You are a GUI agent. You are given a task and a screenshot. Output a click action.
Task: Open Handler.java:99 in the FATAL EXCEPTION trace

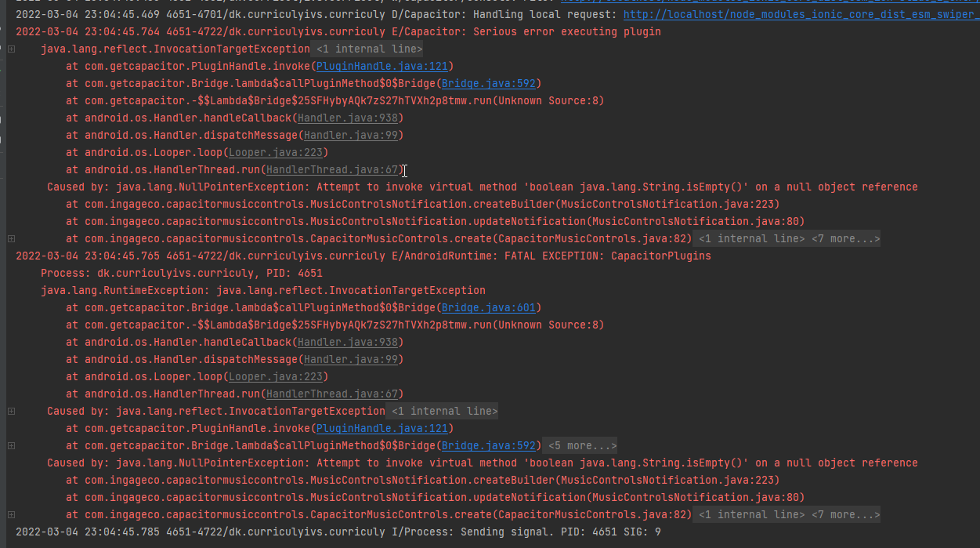point(351,359)
